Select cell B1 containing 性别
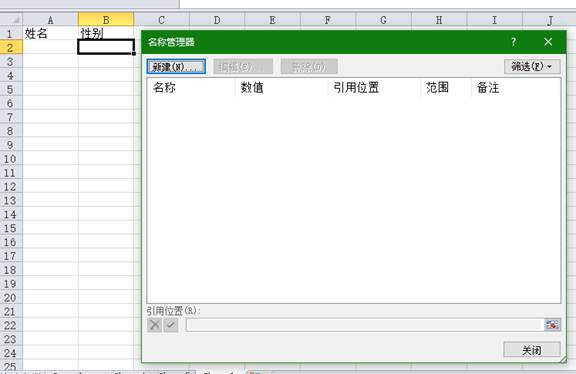The height and width of the screenshot is (374, 576). click(x=106, y=33)
